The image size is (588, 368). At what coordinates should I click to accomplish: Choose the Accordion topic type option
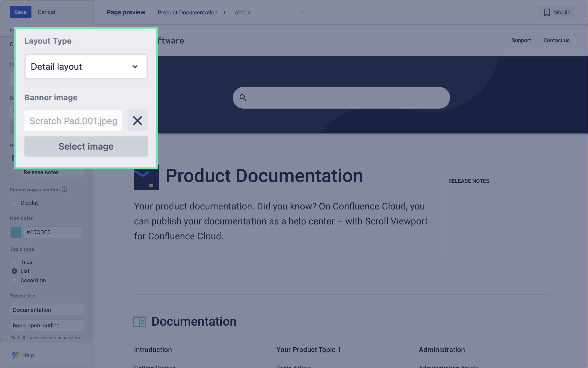14,280
